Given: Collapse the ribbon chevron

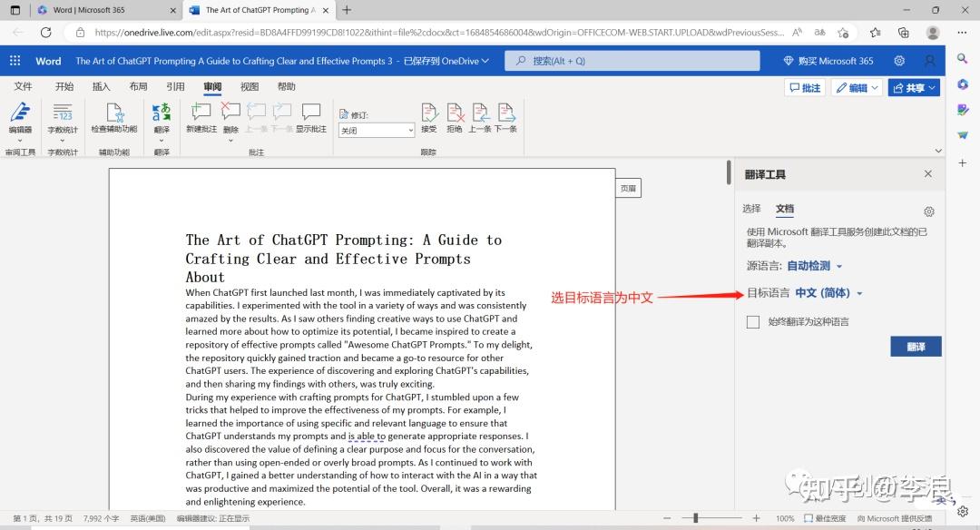Looking at the screenshot, I should point(938,151).
